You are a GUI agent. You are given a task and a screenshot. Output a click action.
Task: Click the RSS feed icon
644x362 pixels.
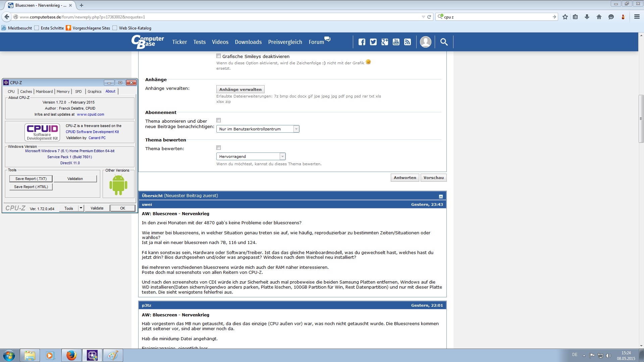[408, 42]
